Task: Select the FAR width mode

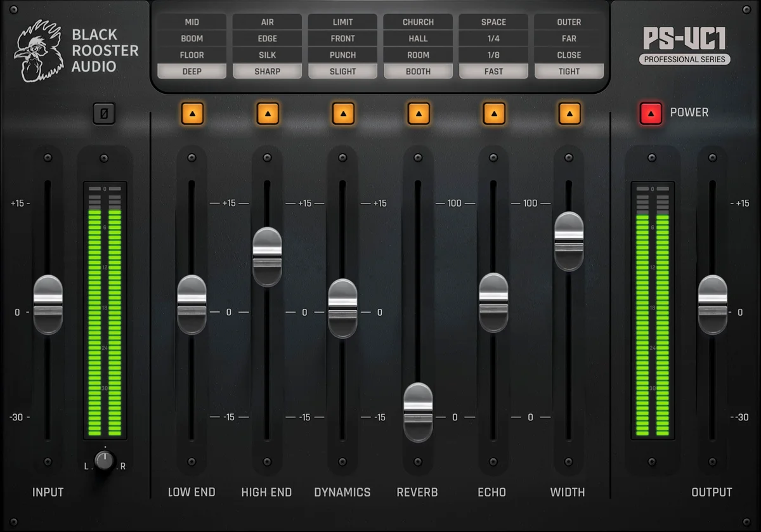Action: [x=569, y=38]
